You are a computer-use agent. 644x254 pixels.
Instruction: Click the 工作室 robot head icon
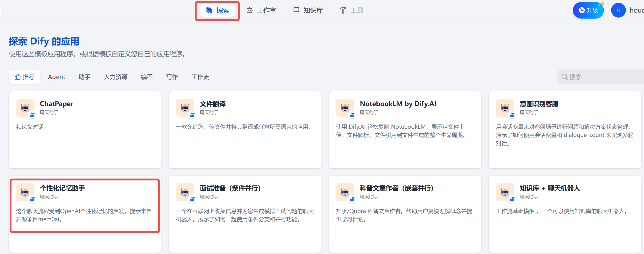[249, 10]
